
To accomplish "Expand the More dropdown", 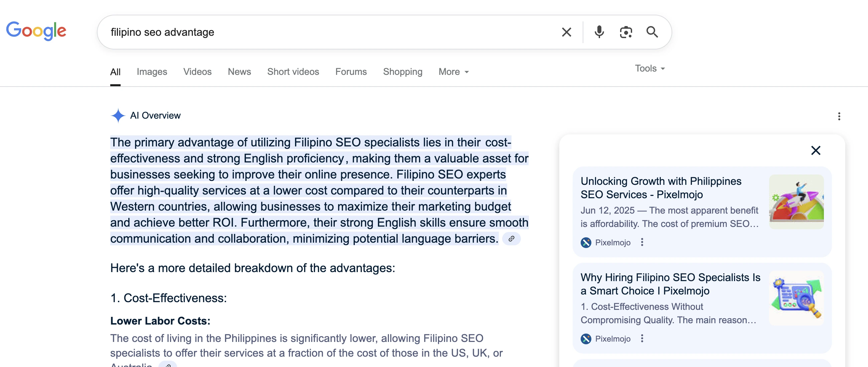I will [x=453, y=72].
